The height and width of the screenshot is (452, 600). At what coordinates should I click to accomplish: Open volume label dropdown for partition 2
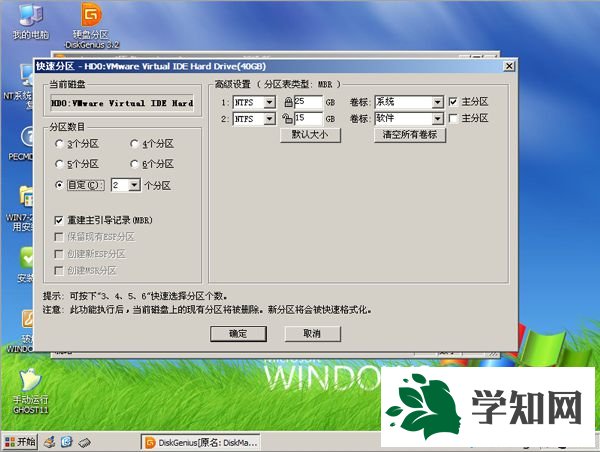[x=438, y=119]
